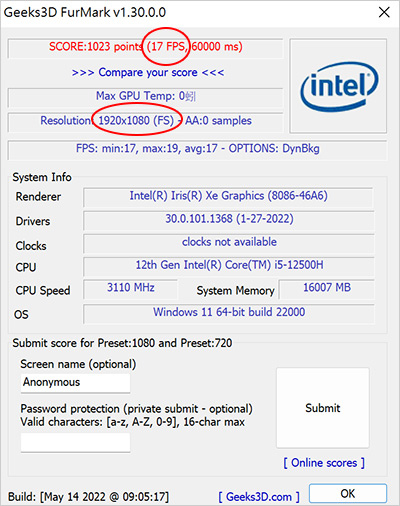
Task: Open the Online scores link
Action: (324, 463)
